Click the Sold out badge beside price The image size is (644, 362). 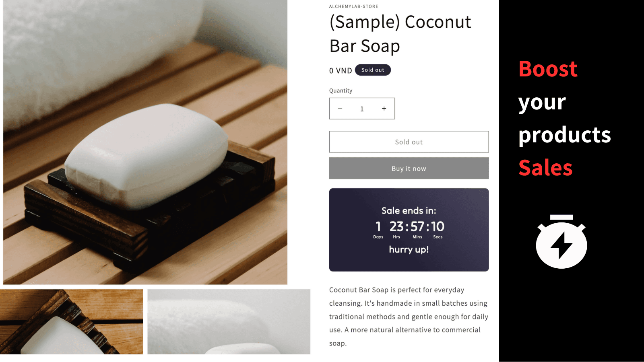pyautogui.click(x=373, y=70)
